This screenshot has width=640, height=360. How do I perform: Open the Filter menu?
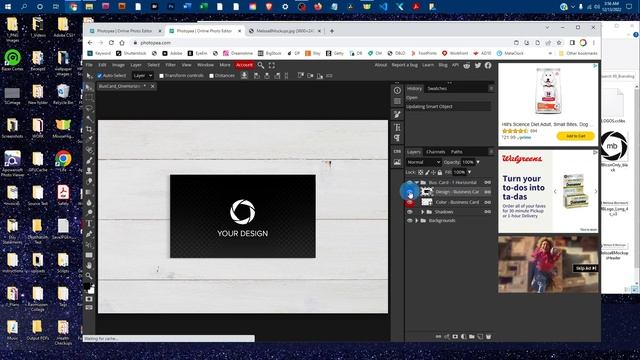coord(171,65)
